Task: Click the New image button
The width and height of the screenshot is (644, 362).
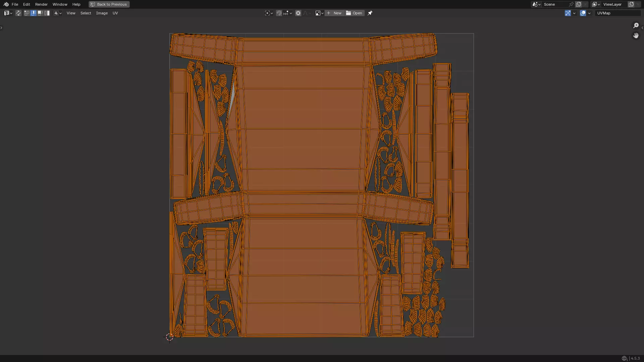Action: pos(334,13)
